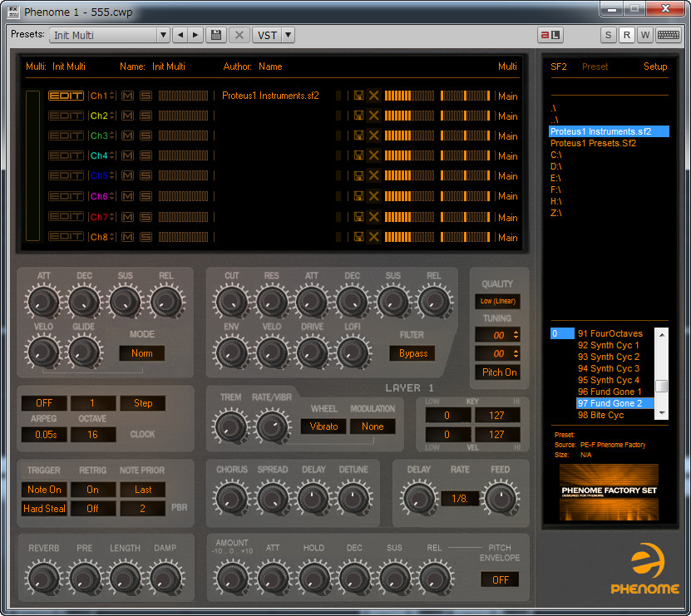Open the Presets dropdown arrow
This screenshot has width=691, height=616.
point(163,35)
